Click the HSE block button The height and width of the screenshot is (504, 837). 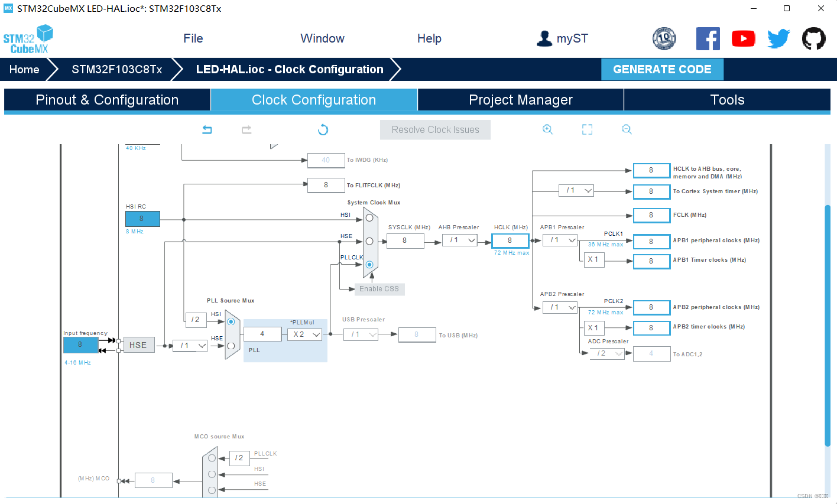[138, 345]
